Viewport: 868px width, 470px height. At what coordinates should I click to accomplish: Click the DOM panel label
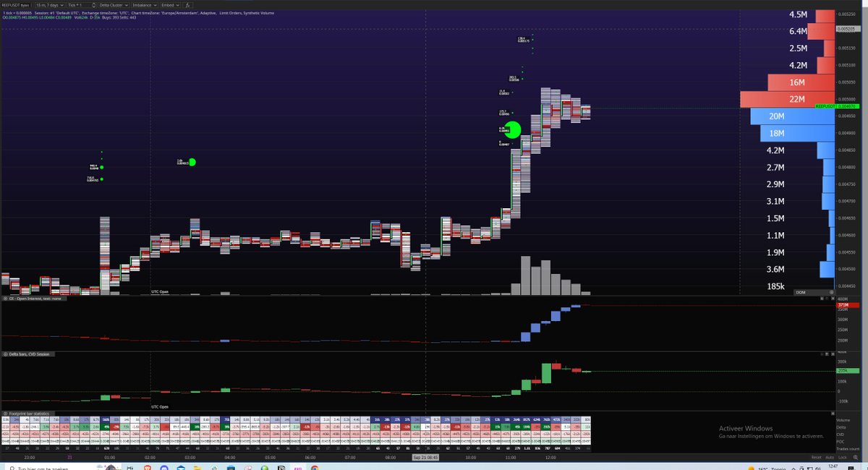click(801, 292)
